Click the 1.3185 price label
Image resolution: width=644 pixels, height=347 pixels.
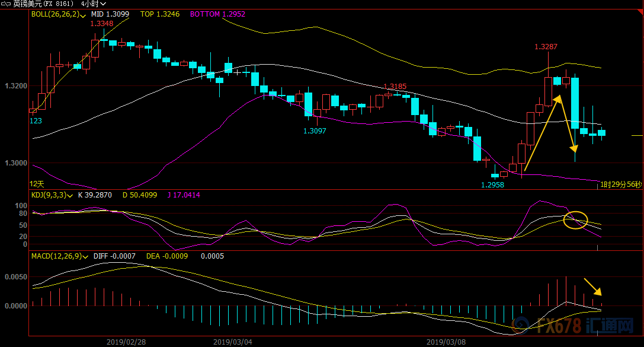pos(395,87)
